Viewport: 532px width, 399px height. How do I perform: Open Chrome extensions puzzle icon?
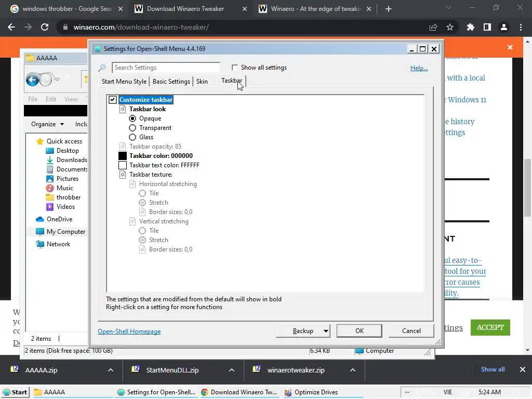pos(471,27)
